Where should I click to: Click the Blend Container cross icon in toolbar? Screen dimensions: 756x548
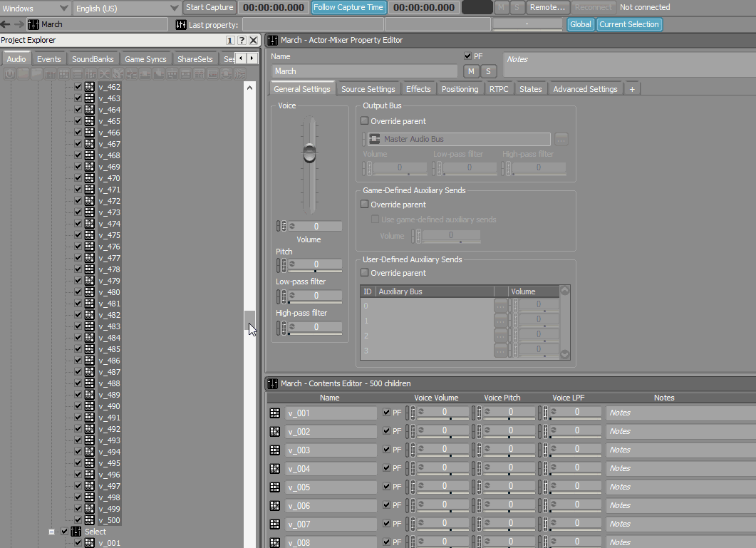tap(104, 74)
